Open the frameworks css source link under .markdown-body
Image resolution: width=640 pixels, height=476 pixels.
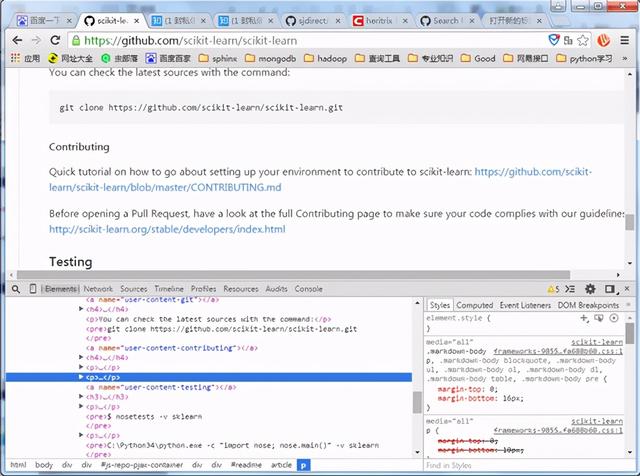[558, 351]
